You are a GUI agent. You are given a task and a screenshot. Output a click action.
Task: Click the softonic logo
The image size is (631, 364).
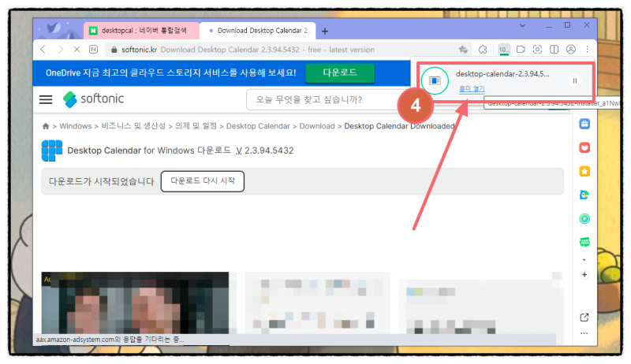pyautogui.click(x=93, y=98)
